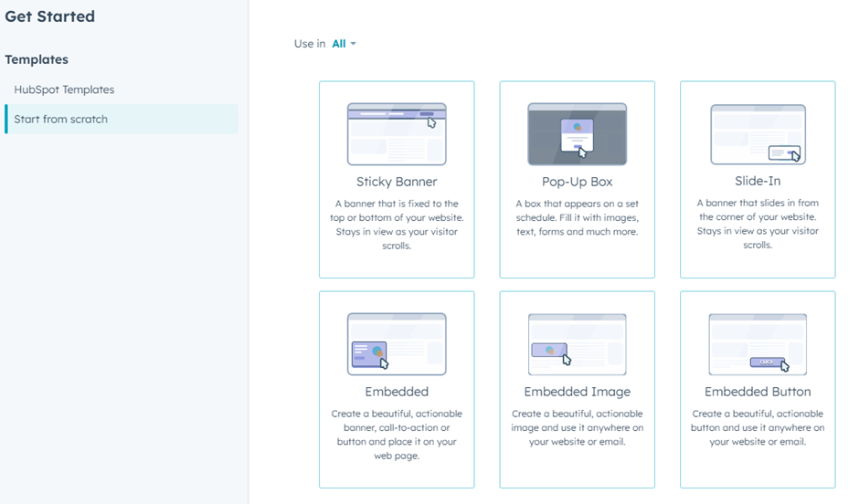Click the Sticky Banner illustration icon
Viewport: 859px width, 504px height.
(x=397, y=134)
